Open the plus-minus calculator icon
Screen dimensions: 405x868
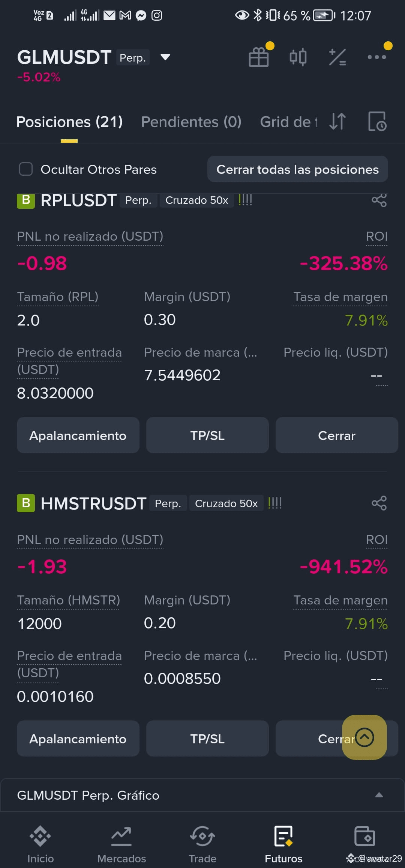(337, 57)
